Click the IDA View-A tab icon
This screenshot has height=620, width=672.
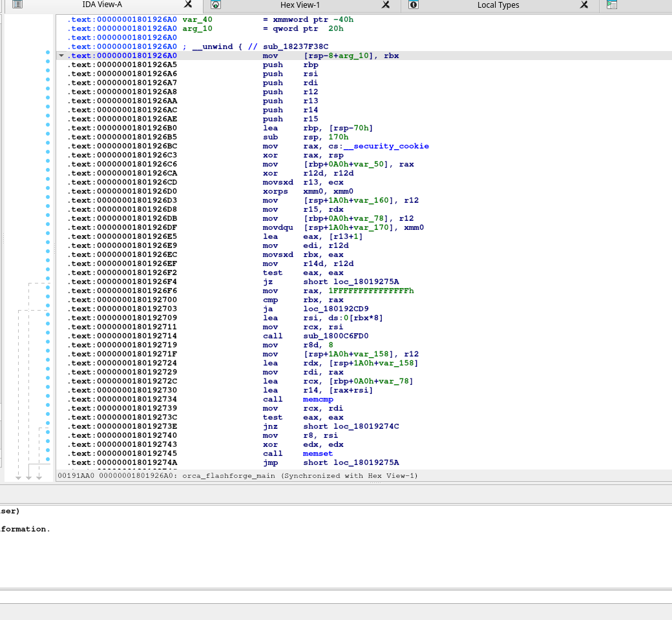click(17, 5)
